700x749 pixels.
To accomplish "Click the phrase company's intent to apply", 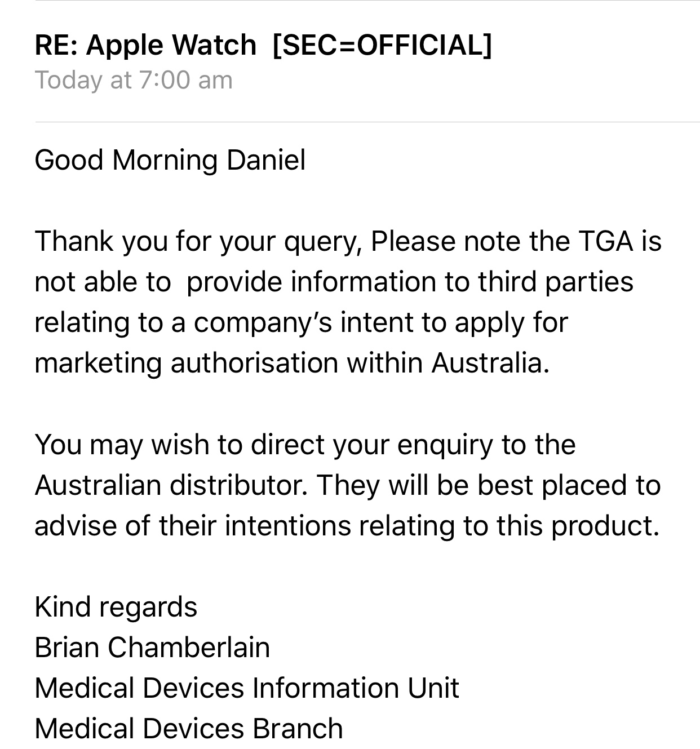I will pyautogui.click(x=361, y=323).
